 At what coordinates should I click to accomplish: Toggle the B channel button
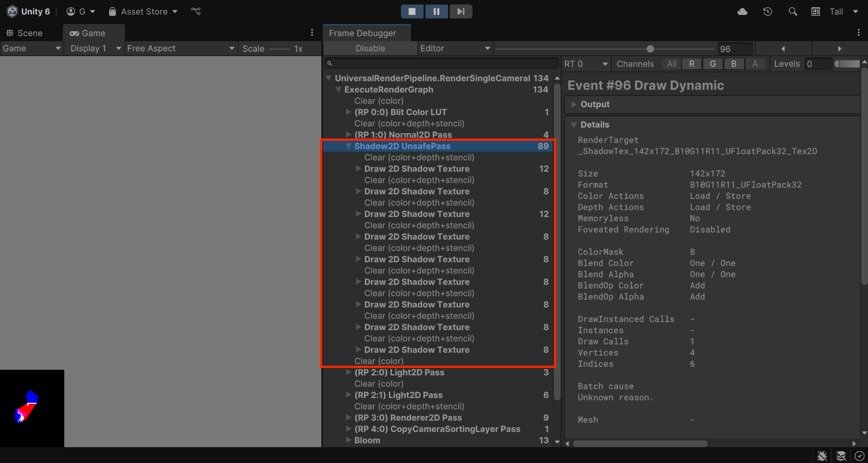click(734, 64)
